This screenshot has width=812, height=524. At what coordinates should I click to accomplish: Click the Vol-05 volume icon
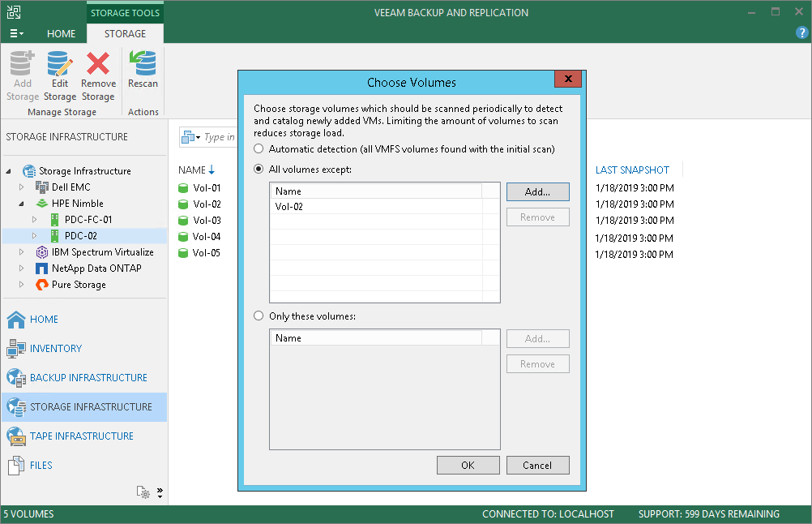click(x=183, y=253)
